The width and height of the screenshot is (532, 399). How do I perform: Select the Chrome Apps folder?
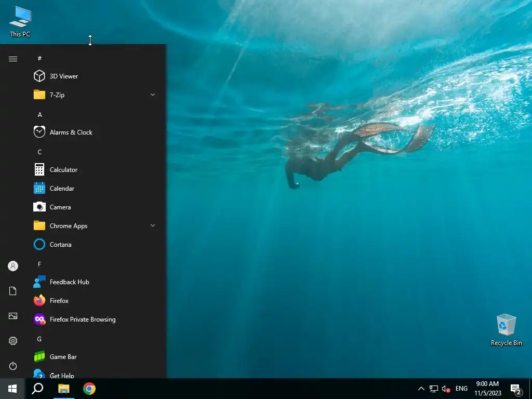(96, 226)
